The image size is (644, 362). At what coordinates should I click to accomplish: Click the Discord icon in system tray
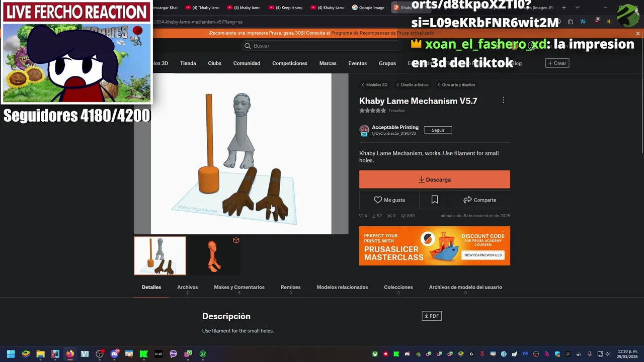(407, 354)
